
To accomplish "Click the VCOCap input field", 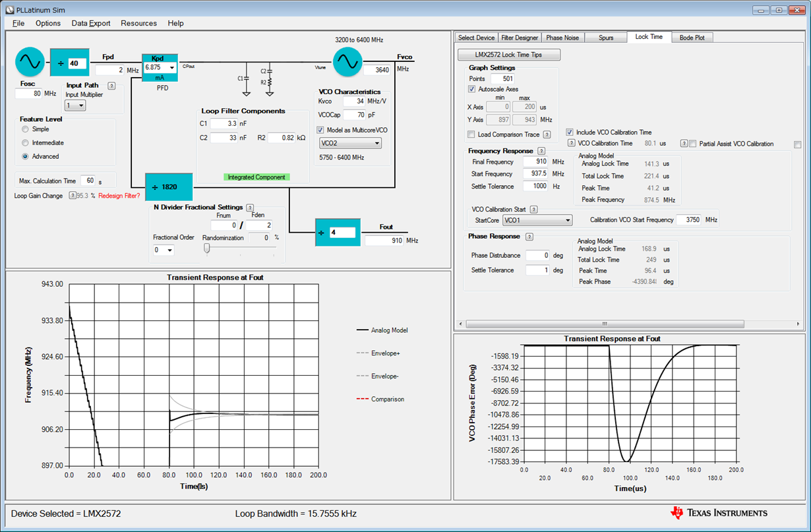I will 354,115.
